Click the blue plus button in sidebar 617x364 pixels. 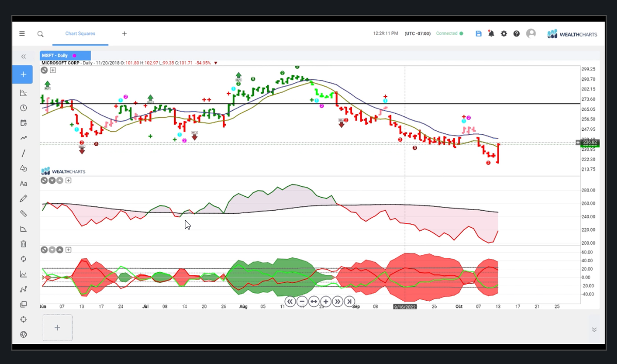point(23,74)
